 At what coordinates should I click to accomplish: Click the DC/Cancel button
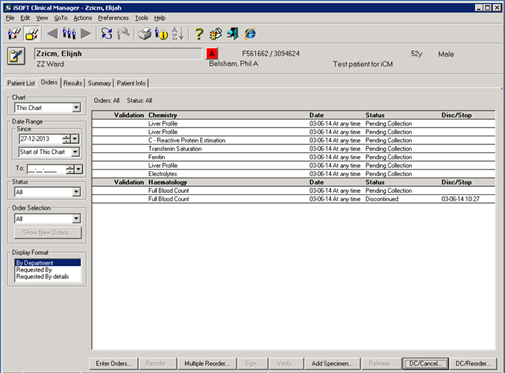(425, 363)
